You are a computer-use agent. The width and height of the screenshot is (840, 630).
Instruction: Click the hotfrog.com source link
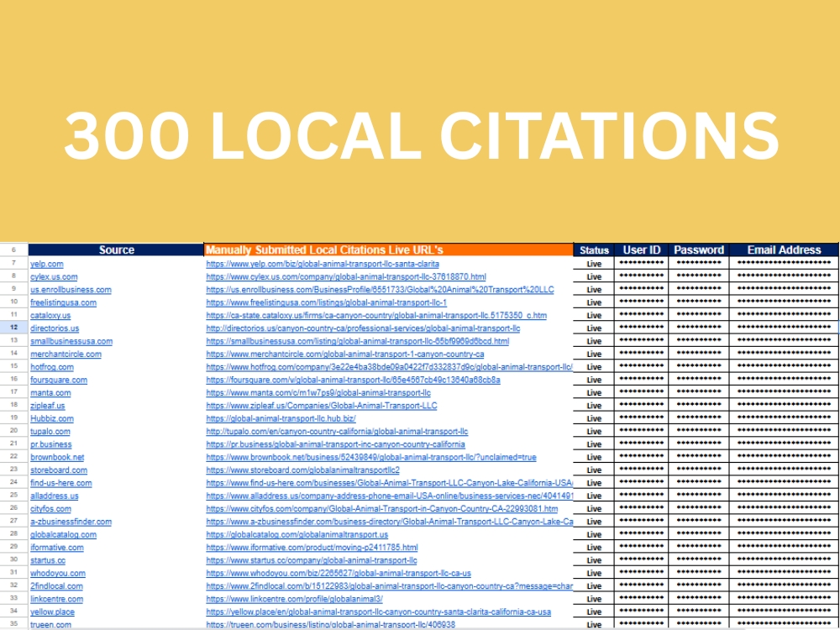coord(52,367)
